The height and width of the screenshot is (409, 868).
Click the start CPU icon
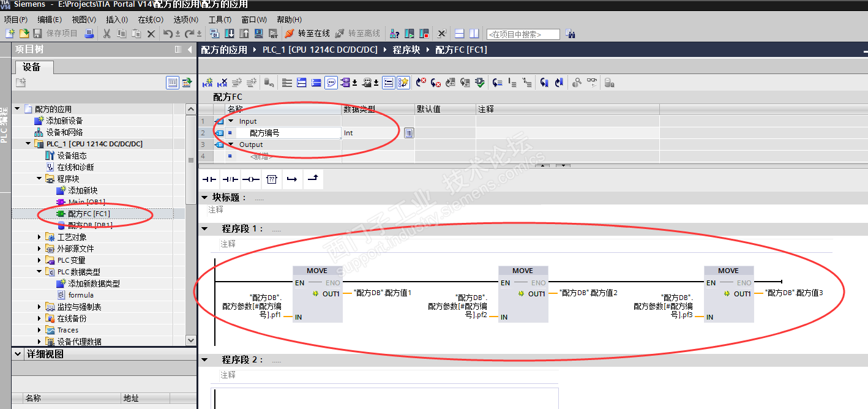pos(409,33)
